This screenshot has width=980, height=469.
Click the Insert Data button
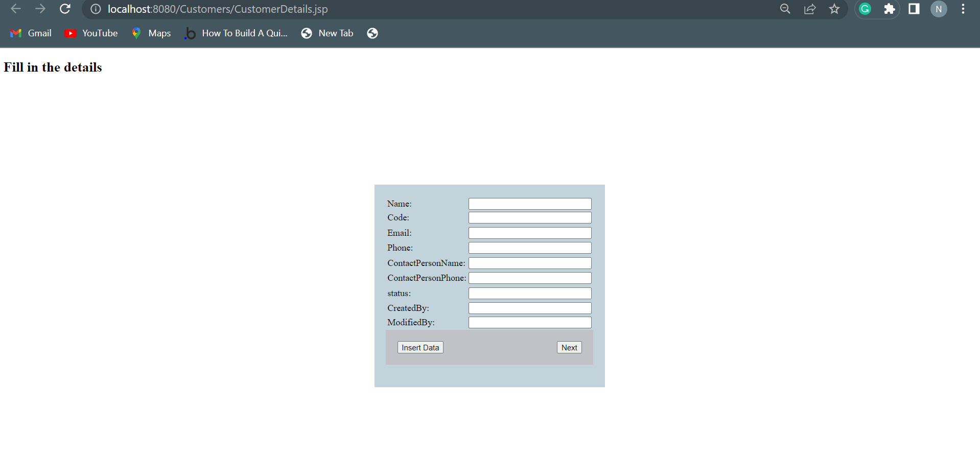(x=420, y=347)
